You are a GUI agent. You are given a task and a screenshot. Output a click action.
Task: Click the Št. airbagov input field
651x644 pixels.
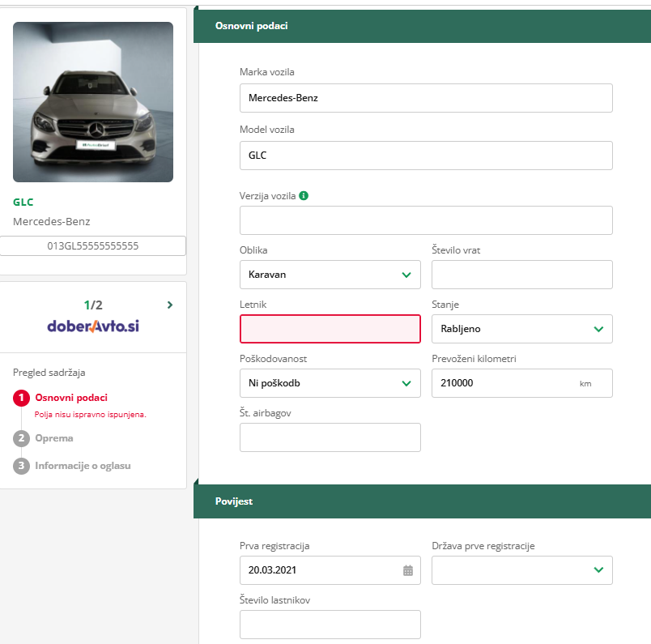coord(330,437)
